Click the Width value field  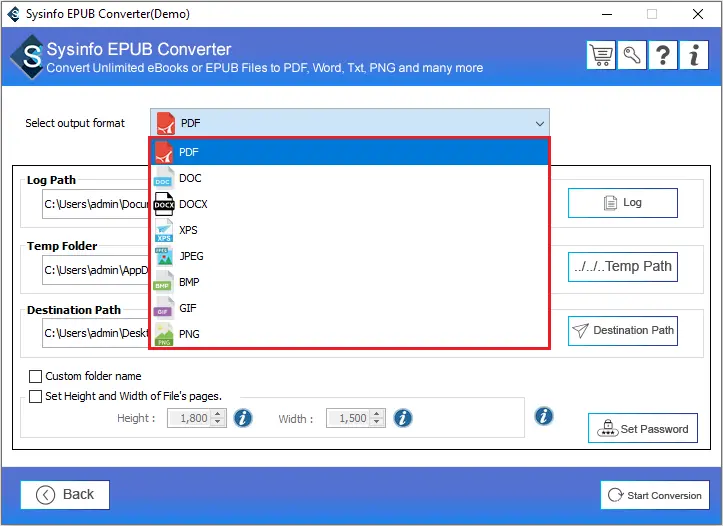pyautogui.click(x=348, y=418)
